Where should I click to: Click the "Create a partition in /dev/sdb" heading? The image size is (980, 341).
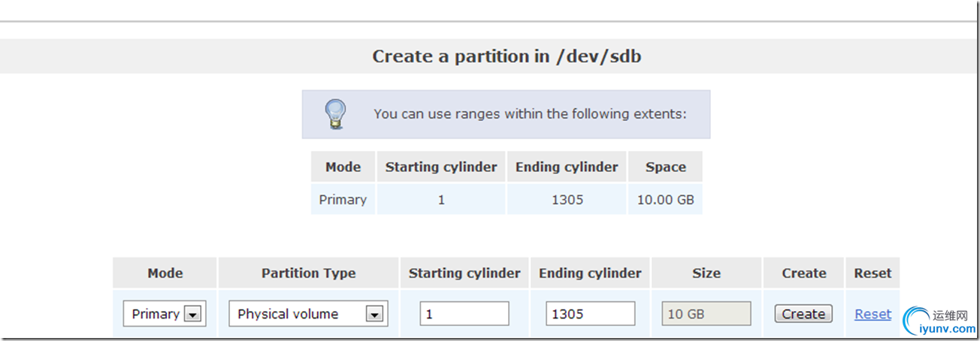507,56
